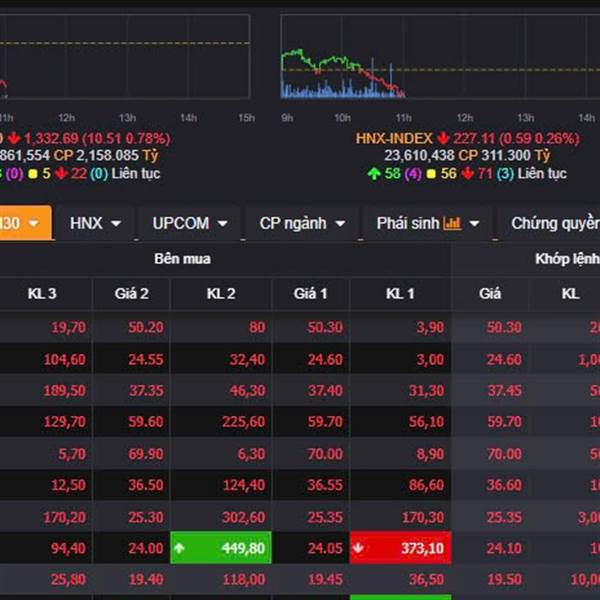Expand the Phái sinh dropdown arrow
Screen dimensions: 600x600
pyautogui.click(x=474, y=223)
